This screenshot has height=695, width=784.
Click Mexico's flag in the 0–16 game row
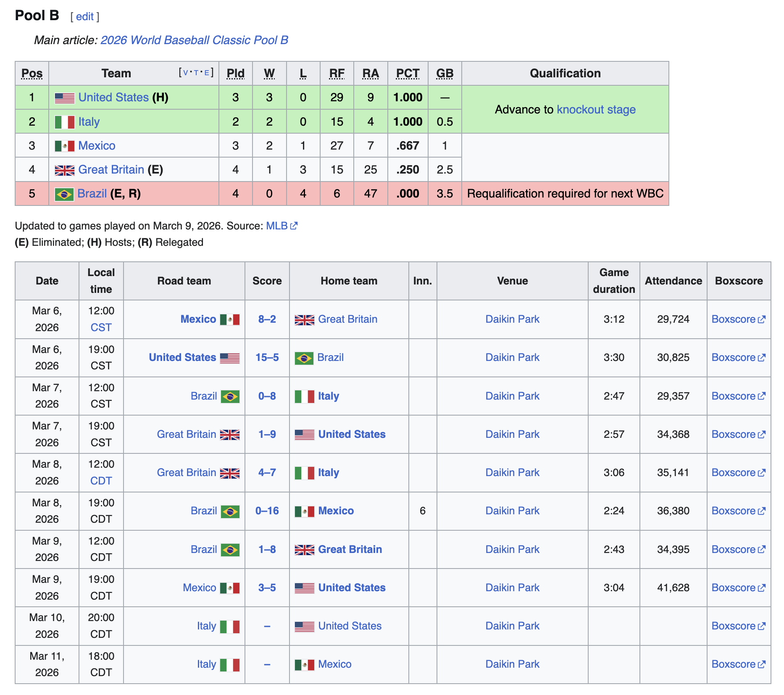click(x=305, y=511)
